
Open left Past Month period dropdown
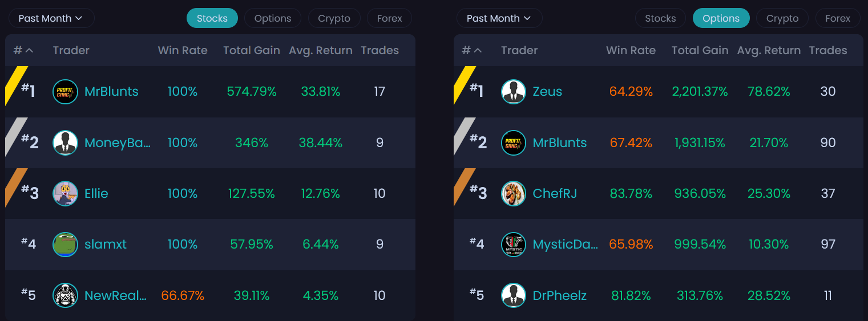click(51, 18)
